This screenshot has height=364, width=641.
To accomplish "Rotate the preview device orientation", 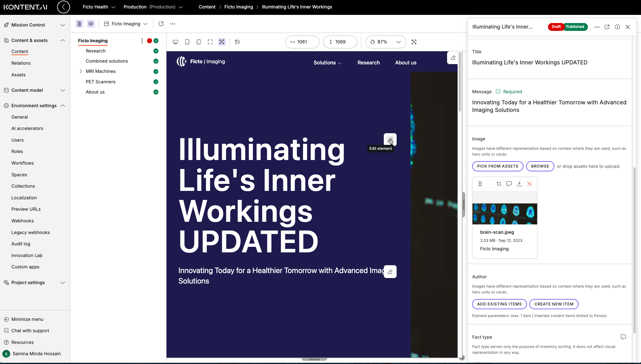I will click(x=237, y=42).
